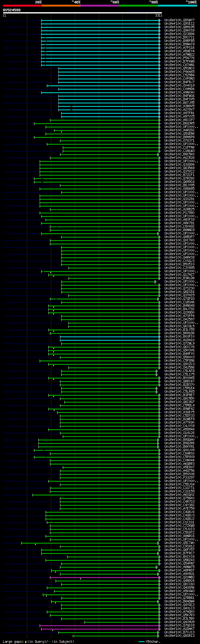Click the purple ~60% identity legend segment
The height and width of the screenshot is (644, 200).
coord(100,6)
